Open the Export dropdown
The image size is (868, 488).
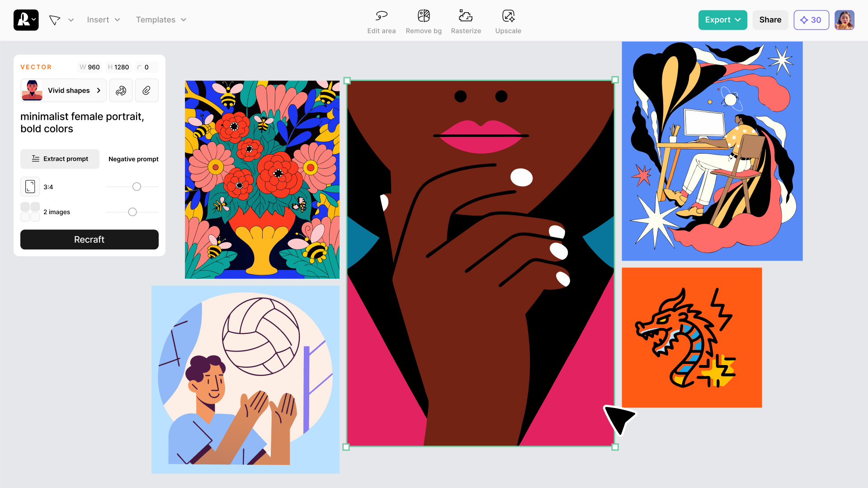722,20
